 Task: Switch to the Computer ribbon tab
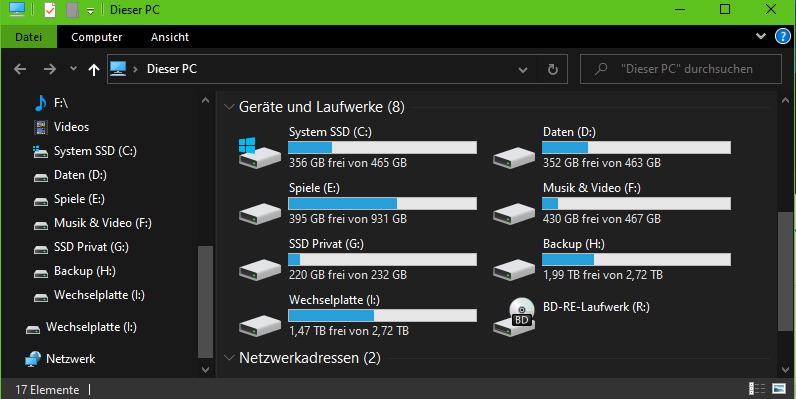tap(96, 37)
